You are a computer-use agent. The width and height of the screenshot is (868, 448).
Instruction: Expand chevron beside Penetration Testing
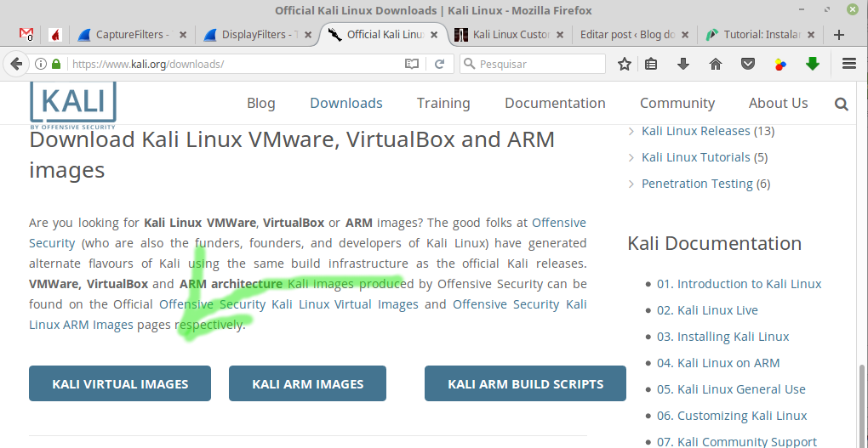click(x=631, y=184)
